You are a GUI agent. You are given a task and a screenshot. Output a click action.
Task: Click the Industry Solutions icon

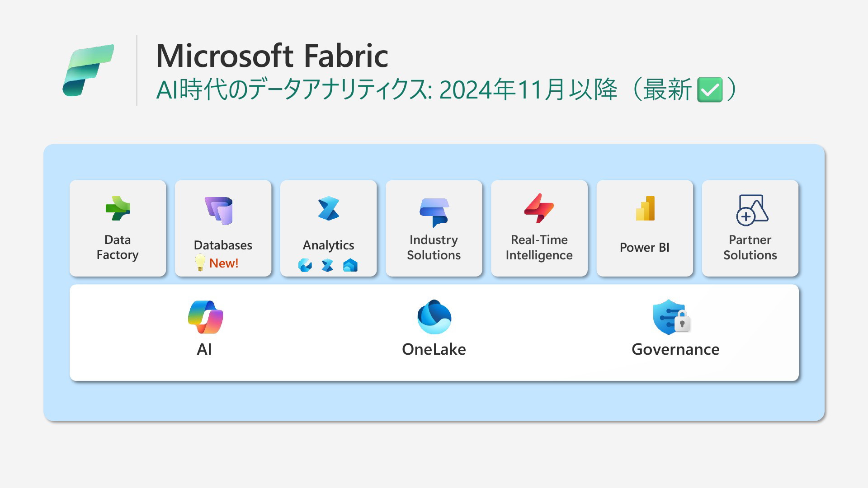[x=434, y=212]
